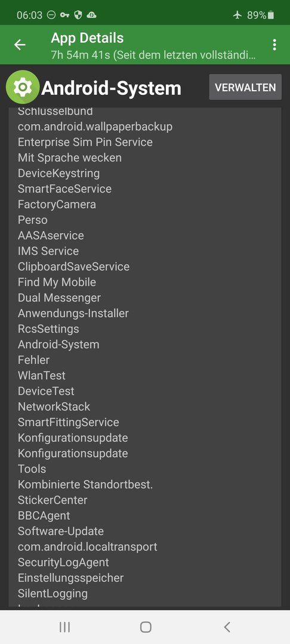The image size is (290, 644).
Task: Tap the NetworkStack list entry
Action: (x=54, y=407)
